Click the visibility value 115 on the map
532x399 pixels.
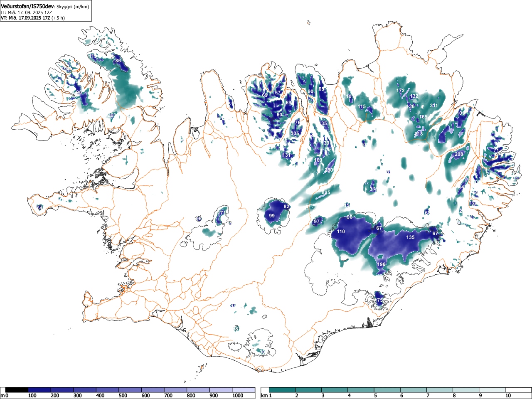click(362, 106)
